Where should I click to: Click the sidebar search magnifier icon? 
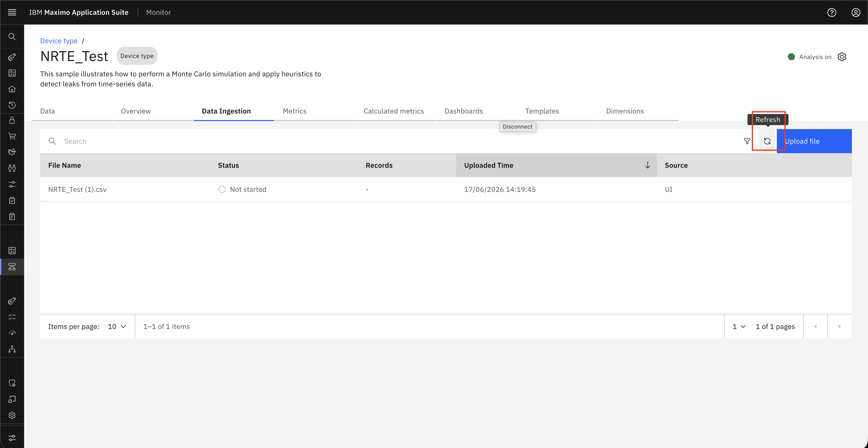pos(12,37)
